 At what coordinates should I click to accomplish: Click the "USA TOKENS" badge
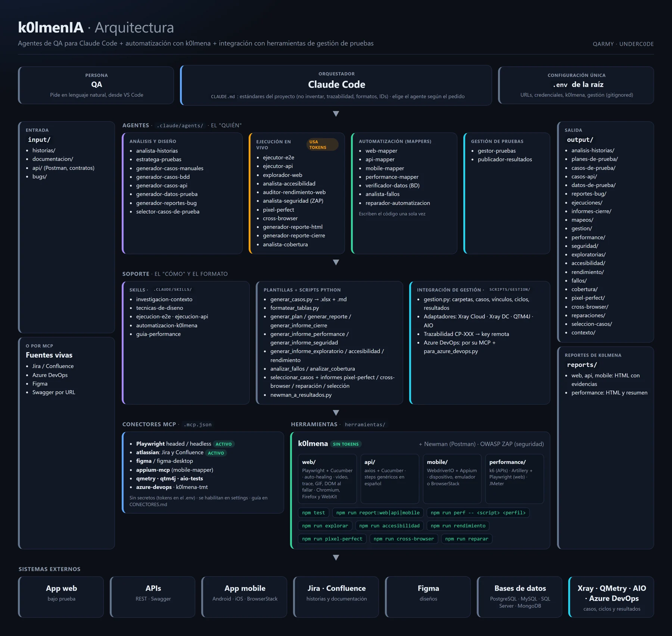click(x=322, y=144)
